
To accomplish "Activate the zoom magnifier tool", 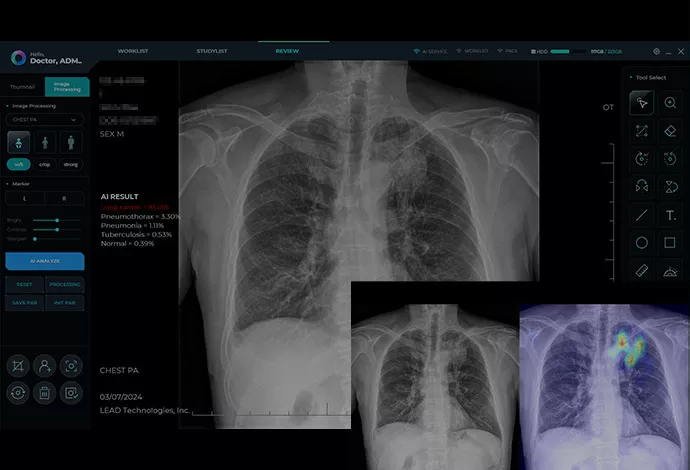I will [670, 103].
